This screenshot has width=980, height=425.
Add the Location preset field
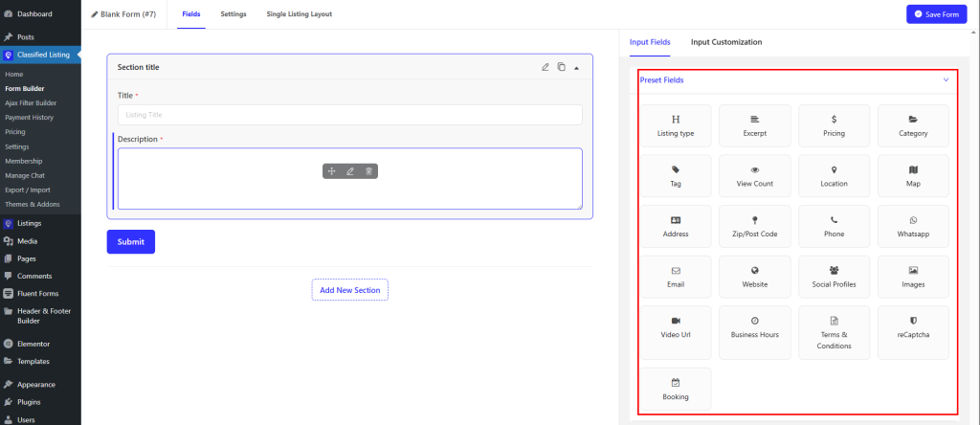(x=834, y=176)
